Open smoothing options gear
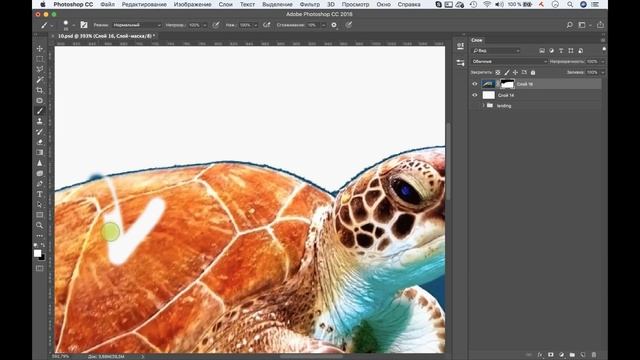 pos(334,25)
